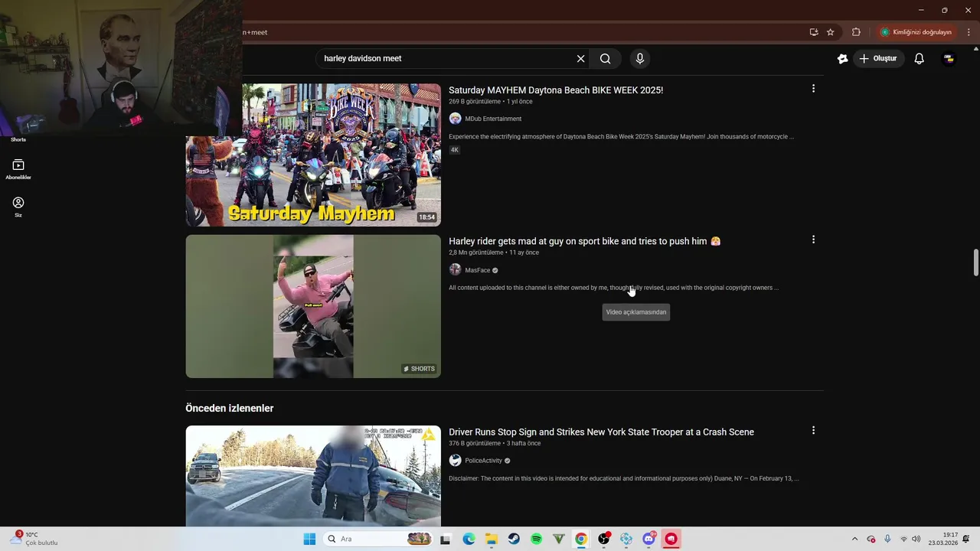Open the browser extensions puzzle icon

856,32
